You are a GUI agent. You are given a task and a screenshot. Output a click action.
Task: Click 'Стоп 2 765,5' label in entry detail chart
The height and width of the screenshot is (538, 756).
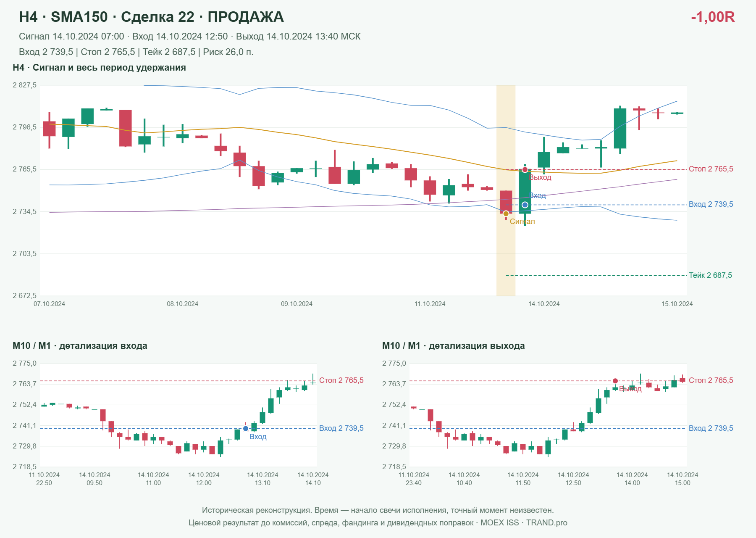pos(341,380)
